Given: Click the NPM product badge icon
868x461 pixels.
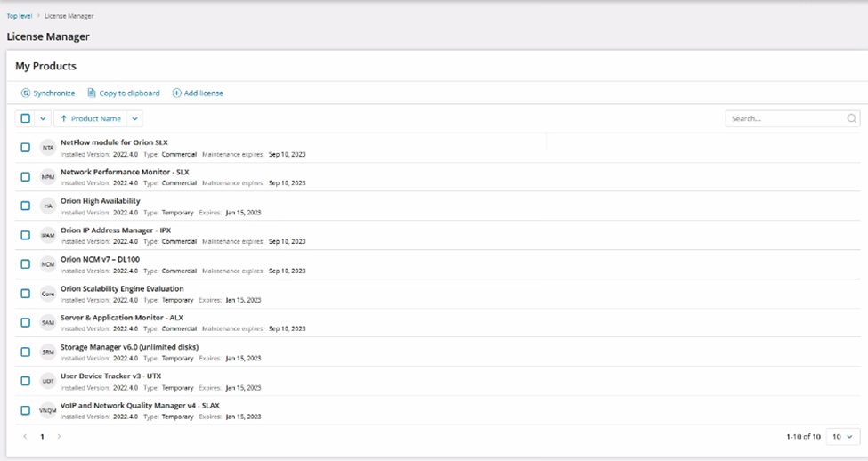Looking at the screenshot, I should pyautogui.click(x=48, y=177).
